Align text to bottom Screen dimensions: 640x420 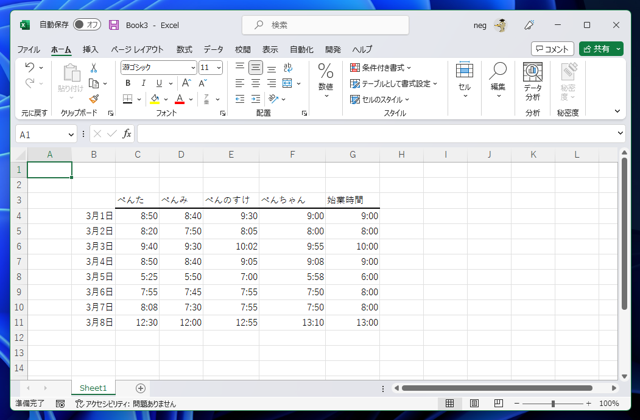coord(271,68)
